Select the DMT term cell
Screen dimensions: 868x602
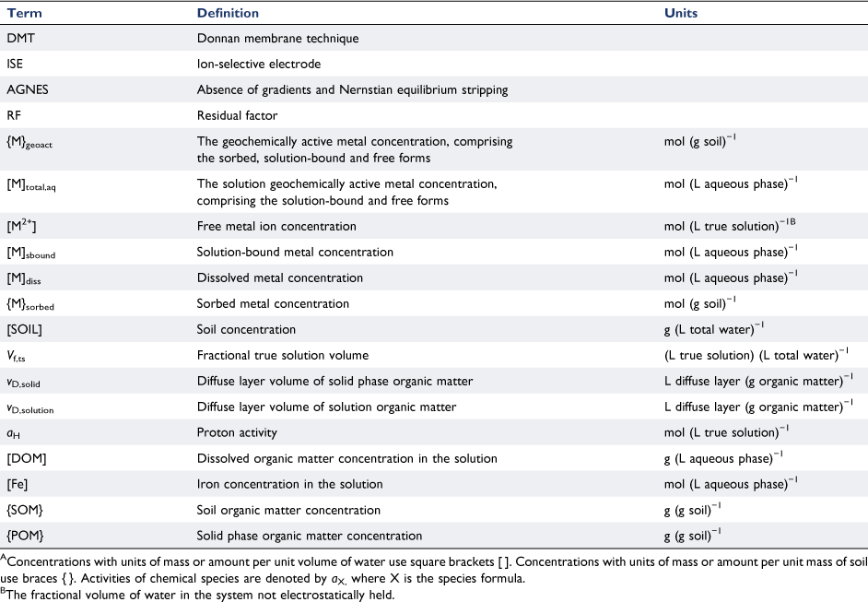click(x=21, y=38)
